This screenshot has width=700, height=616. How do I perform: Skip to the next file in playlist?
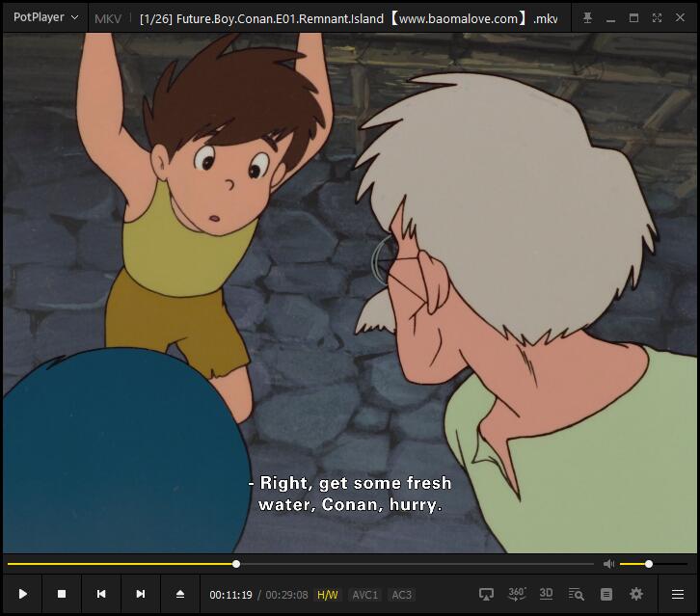[x=140, y=594]
